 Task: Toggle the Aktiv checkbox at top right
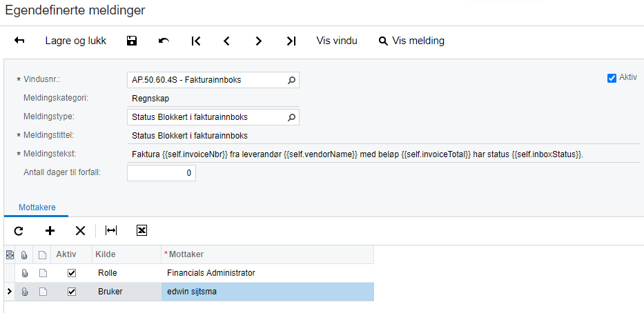[612, 78]
